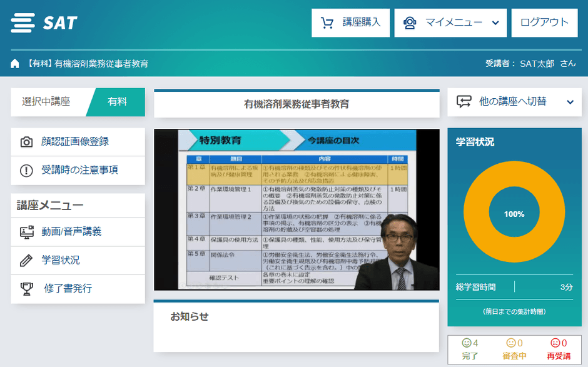Open the 他の講座へ切替 course switcher chevron
The width and height of the screenshot is (588, 367).
pyautogui.click(x=569, y=102)
